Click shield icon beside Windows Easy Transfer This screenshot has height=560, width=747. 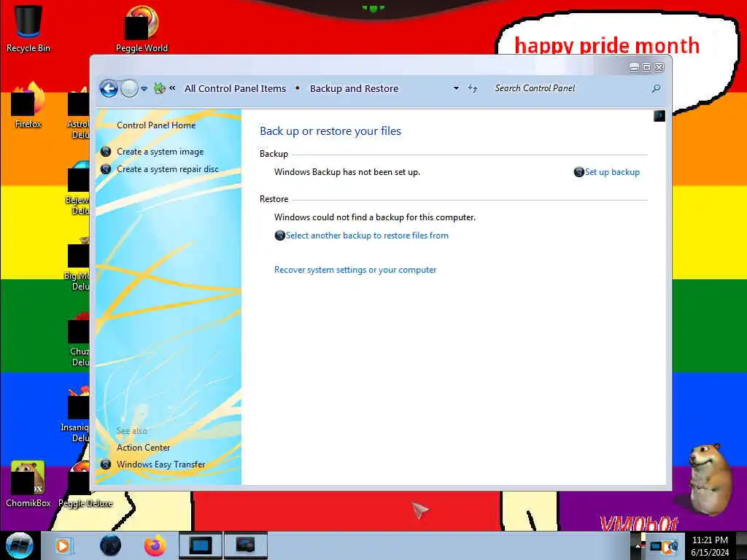pos(106,464)
